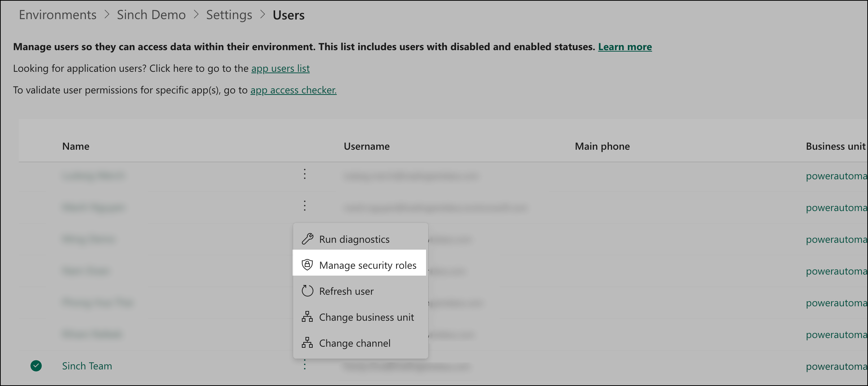Open the ellipsis menu on the third user row
Image resolution: width=868 pixels, height=386 pixels.
pos(305,239)
